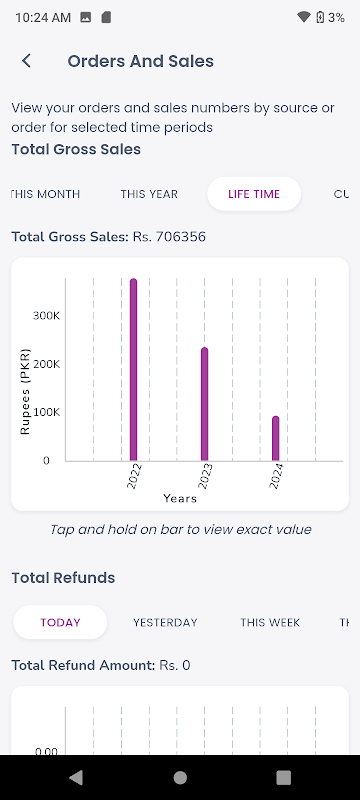Tap the 2023 sales bar

point(204,404)
